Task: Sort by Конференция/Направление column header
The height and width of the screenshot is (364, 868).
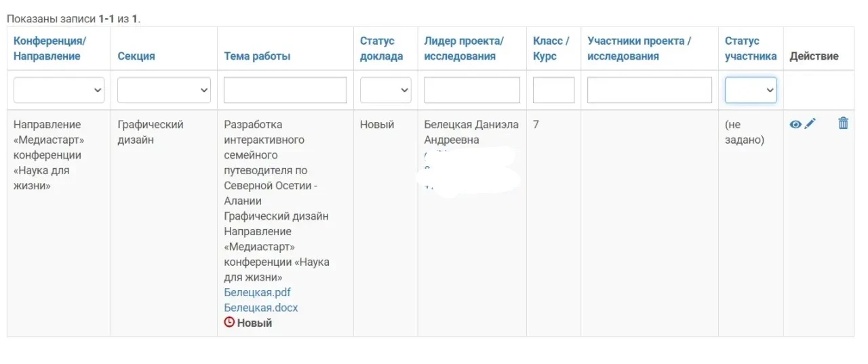Action: (50, 48)
